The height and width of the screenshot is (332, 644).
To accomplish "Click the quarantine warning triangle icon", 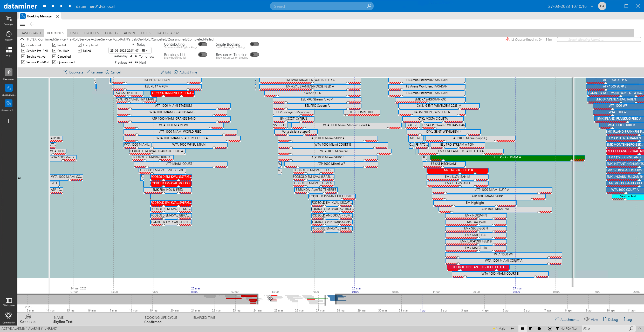I will 507,39.
